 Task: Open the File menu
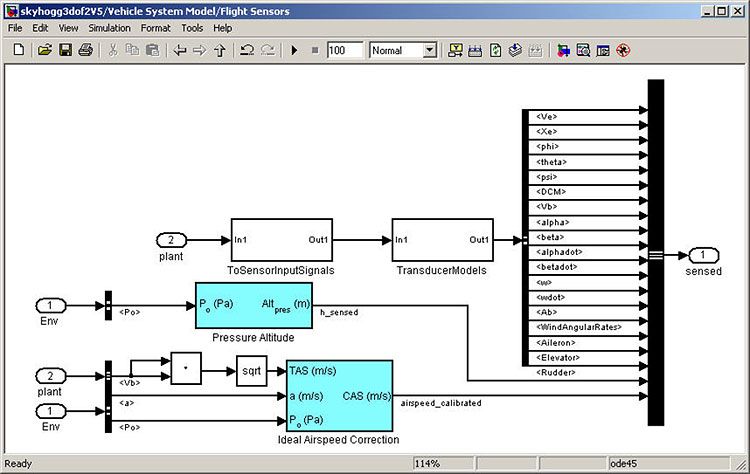coord(15,28)
